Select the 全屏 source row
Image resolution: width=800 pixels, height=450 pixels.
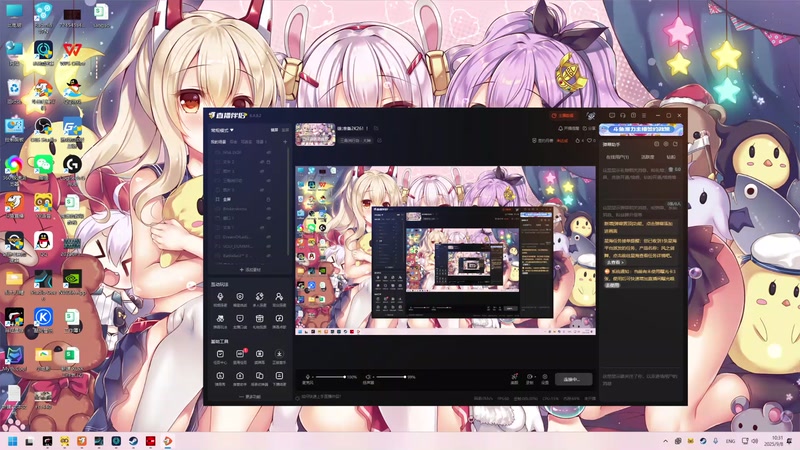click(x=248, y=199)
